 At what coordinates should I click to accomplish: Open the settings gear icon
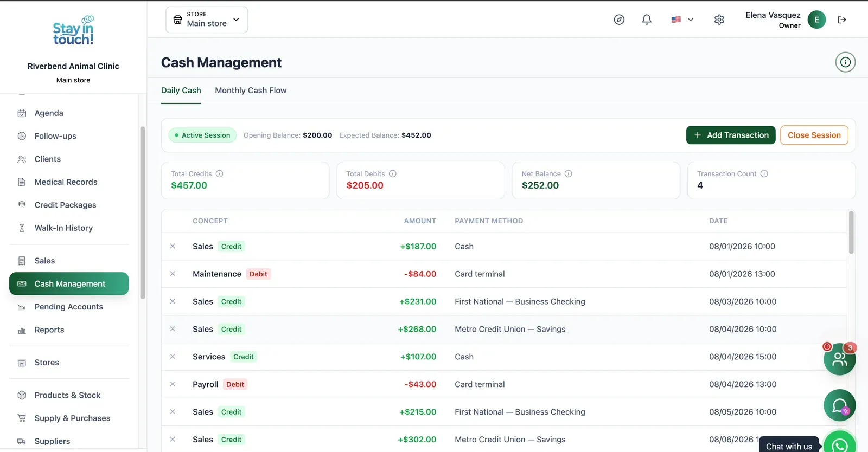click(719, 20)
